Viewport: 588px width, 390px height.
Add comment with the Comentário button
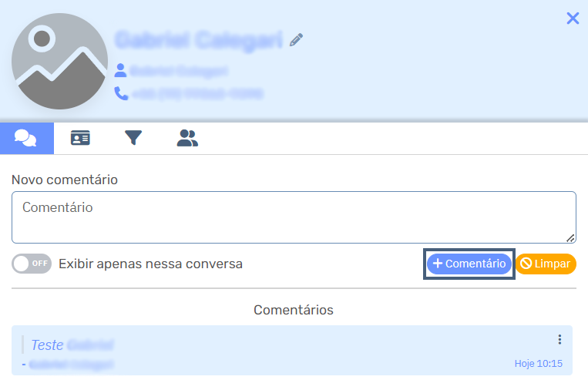pyautogui.click(x=469, y=264)
